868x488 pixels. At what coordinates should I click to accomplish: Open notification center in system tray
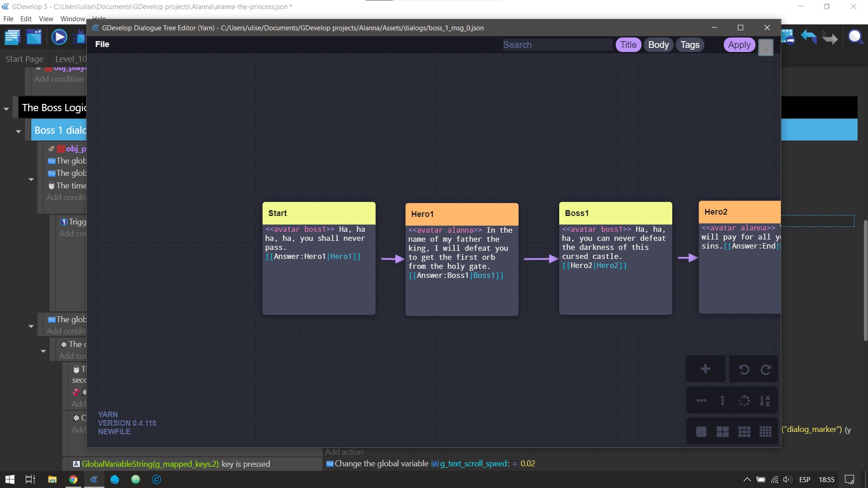tap(849, 479)
